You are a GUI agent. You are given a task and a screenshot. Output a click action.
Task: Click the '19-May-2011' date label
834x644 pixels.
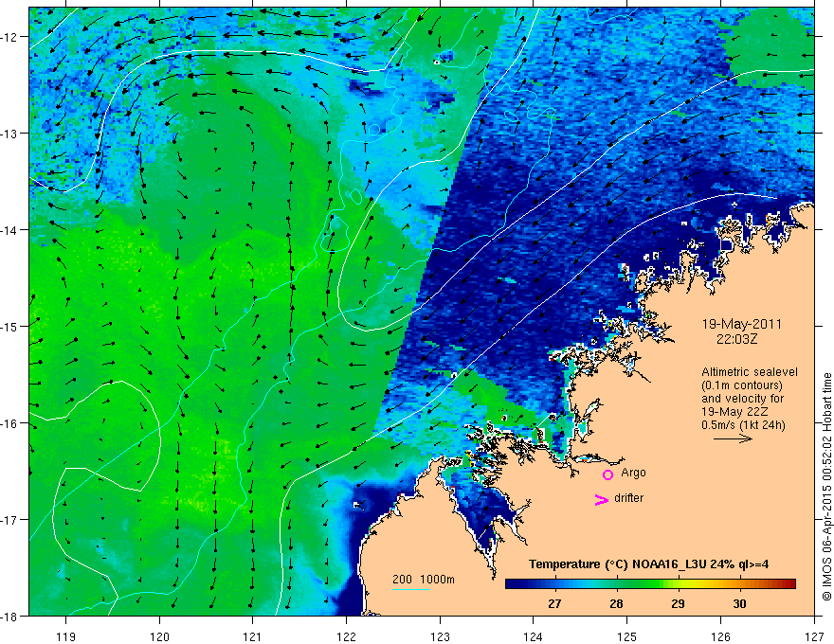(742, 324)
